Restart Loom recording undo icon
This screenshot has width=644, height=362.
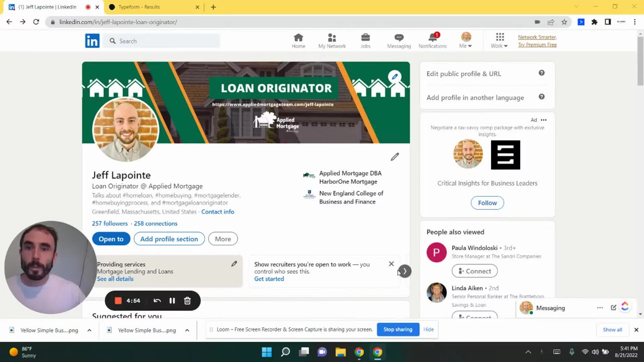[x=157, y=300]
